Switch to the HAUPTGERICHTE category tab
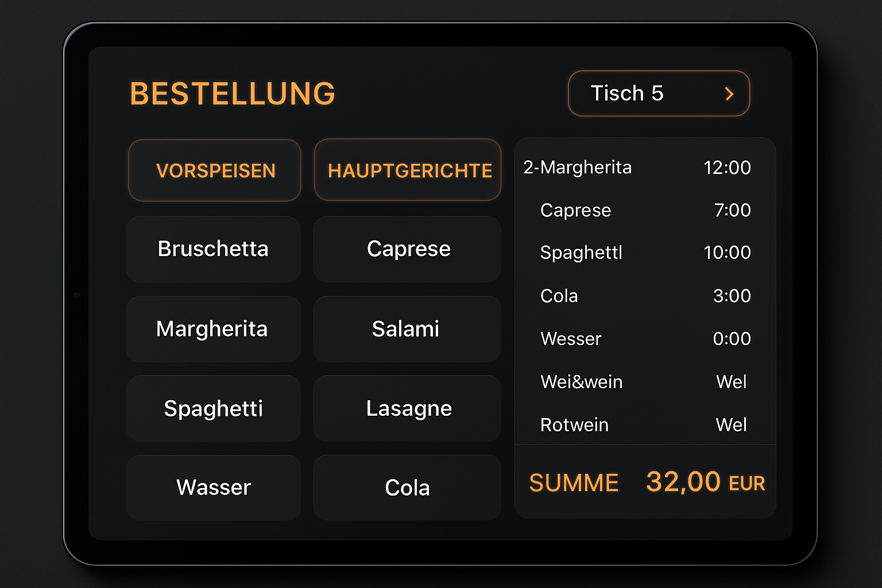The image size is (882, 588). 408,170
